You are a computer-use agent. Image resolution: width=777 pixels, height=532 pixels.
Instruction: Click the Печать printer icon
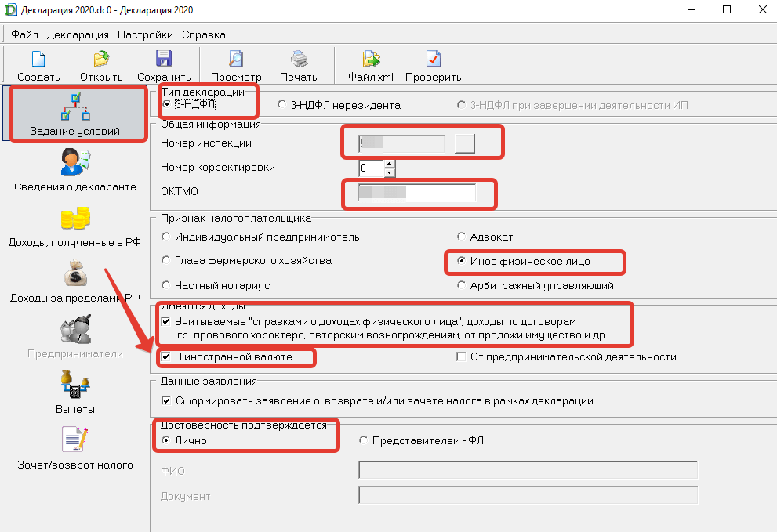pos(299,60)
